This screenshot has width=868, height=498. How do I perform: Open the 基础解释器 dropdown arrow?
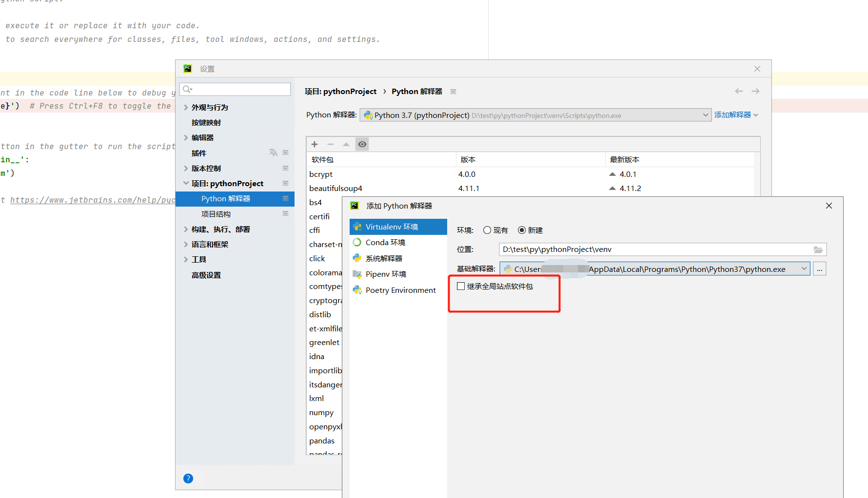(x=804, y=269)
